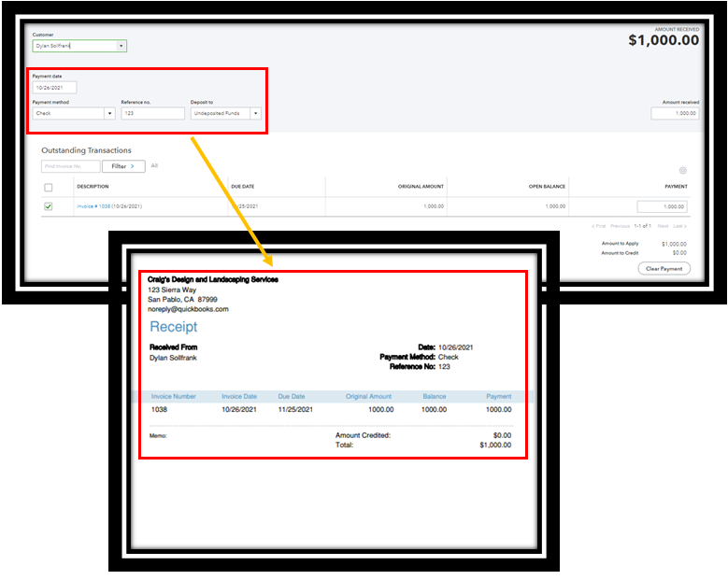Jump to Last page link
Screen dimensions: 728x580
(679, 226)
